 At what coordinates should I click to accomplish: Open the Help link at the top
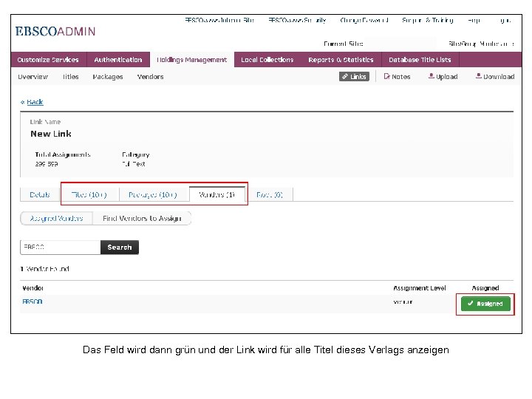474,21
